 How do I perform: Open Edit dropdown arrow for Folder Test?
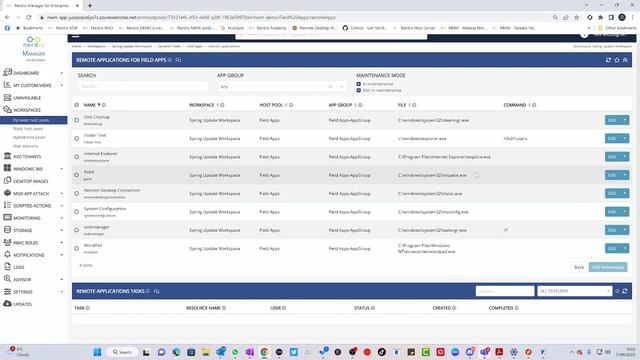coord(624,138)
